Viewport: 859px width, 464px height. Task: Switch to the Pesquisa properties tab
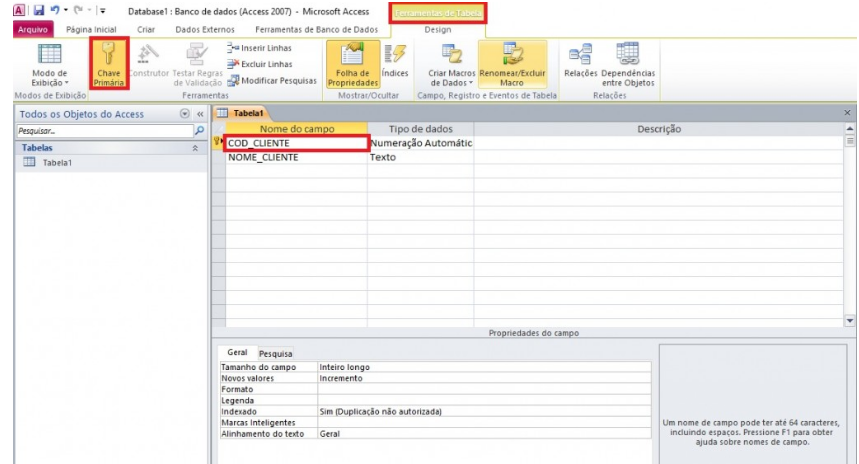click(276, 353)
